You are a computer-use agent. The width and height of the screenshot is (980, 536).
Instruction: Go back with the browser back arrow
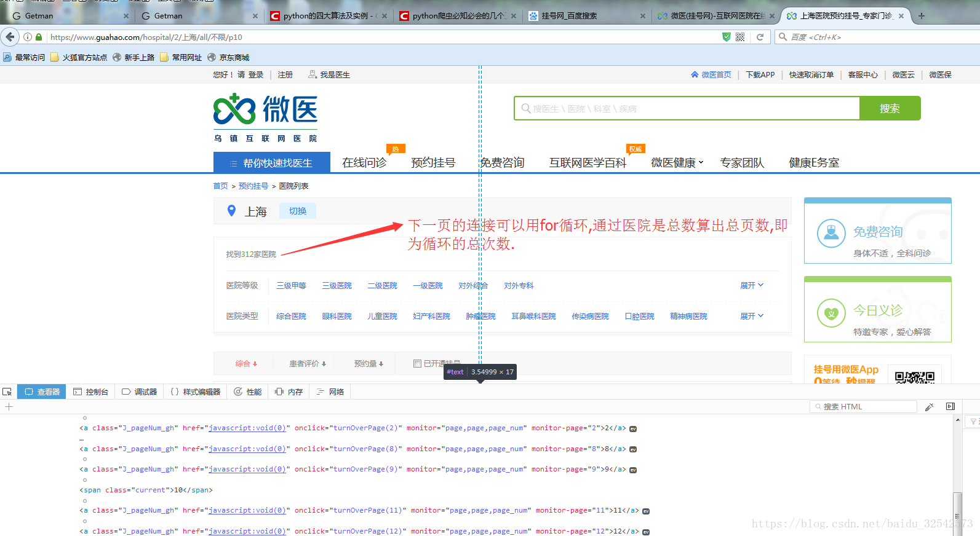coord(10,37)
